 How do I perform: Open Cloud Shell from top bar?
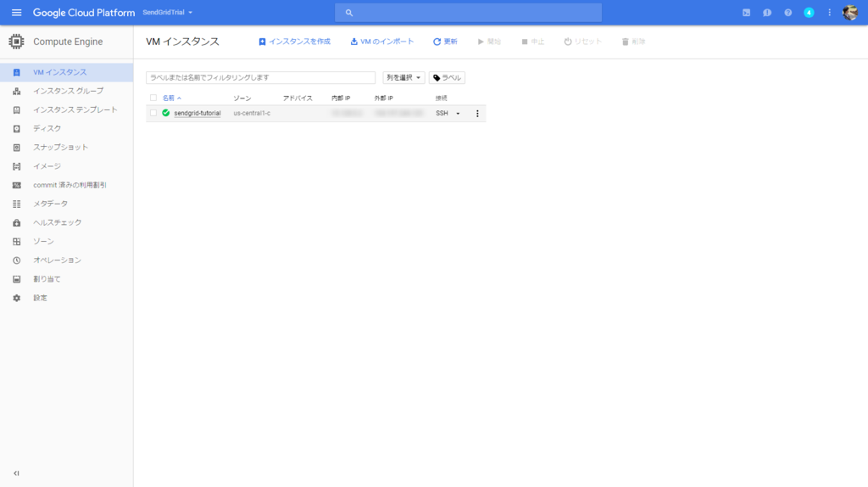click(x=746, y=12)
